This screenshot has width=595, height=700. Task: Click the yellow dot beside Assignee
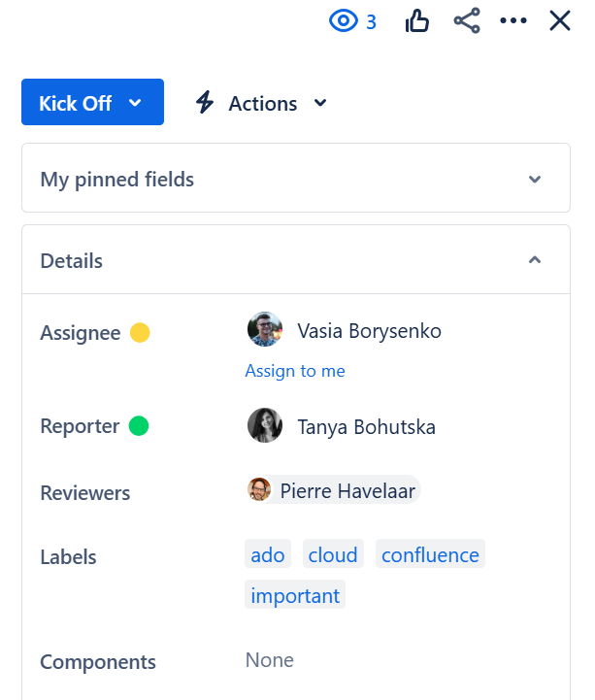point(140,333)
